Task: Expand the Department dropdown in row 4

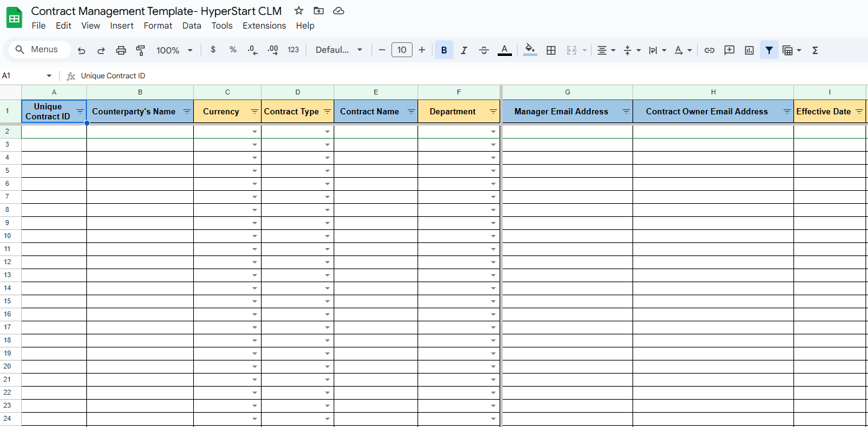Action: [493, 158]
